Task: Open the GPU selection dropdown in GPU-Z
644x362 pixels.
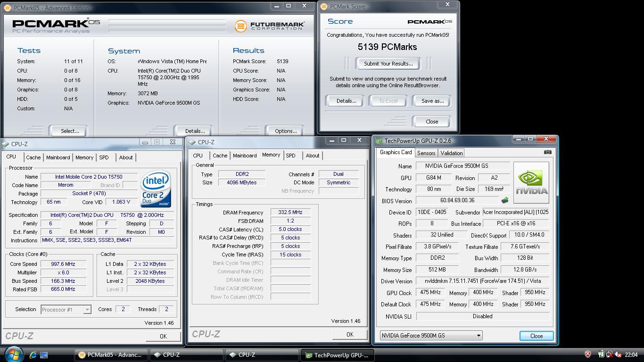Action: click(x=431, y=336)
